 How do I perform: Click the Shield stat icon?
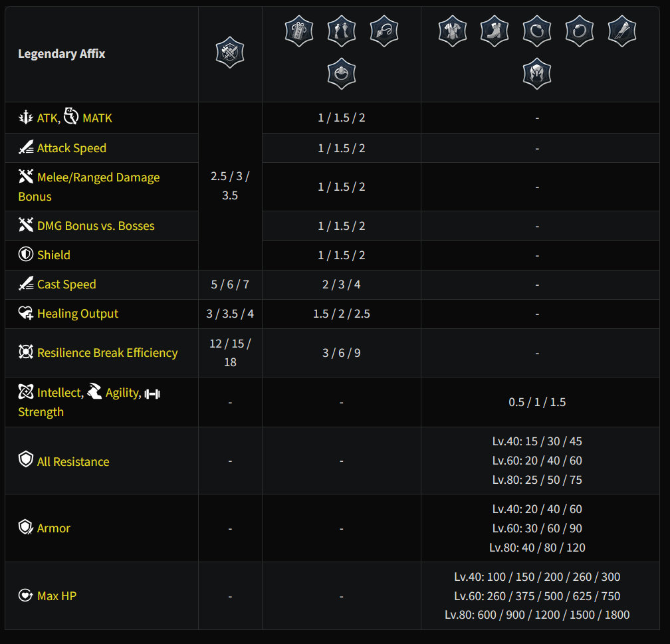[x=26, y=254]
